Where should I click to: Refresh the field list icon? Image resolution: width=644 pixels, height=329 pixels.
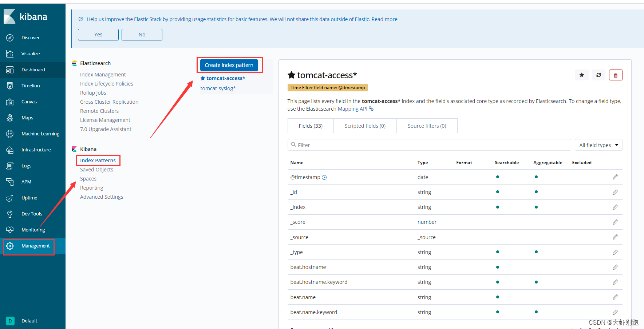pos(598,75)
